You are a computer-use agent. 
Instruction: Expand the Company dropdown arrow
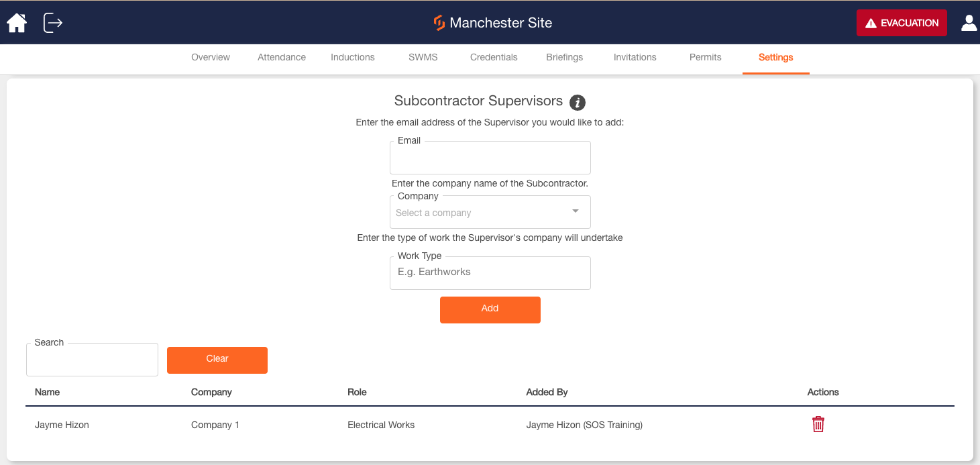(576, 211)
